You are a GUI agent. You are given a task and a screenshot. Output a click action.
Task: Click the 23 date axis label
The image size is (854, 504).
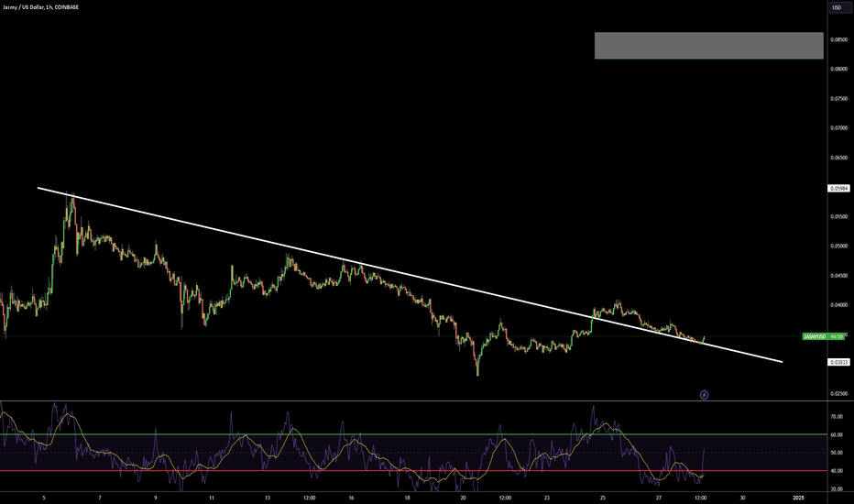pos(547,498)
